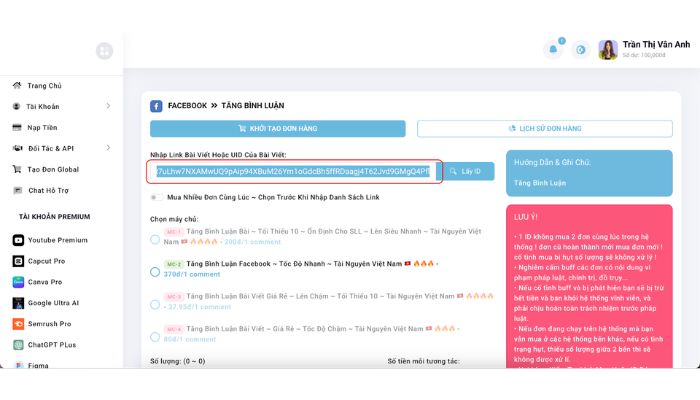Click the Semrush Pro icon
The width and height of the screenshot is (700, 400).
[x=18, y=324]
